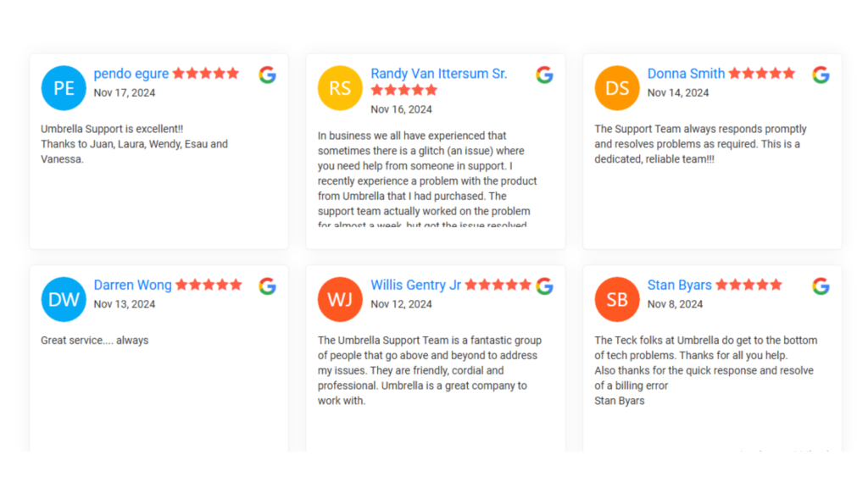The height and width of the screenshot is (488, 868).
Task: Open pendo egure reviewer name link
Action: pyautogui.click(x=131, y=74)
